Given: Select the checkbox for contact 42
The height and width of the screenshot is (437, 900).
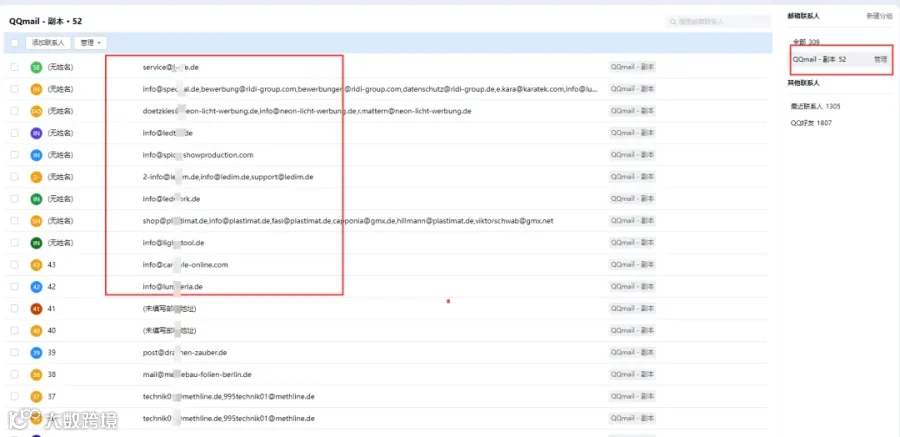Looking at the screenshot, I should pyautogui.click(x=14, y=287).
